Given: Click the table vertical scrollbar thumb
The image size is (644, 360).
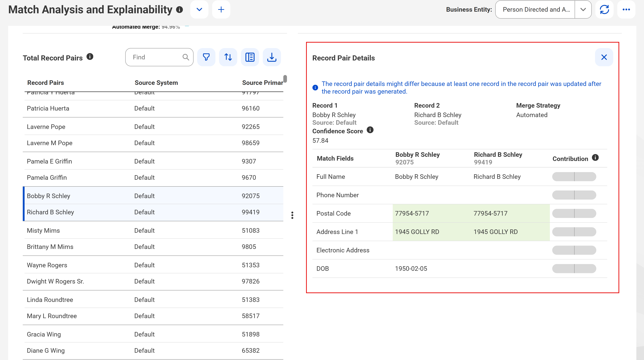Looking at the screenshot, I should pos(285,79).
